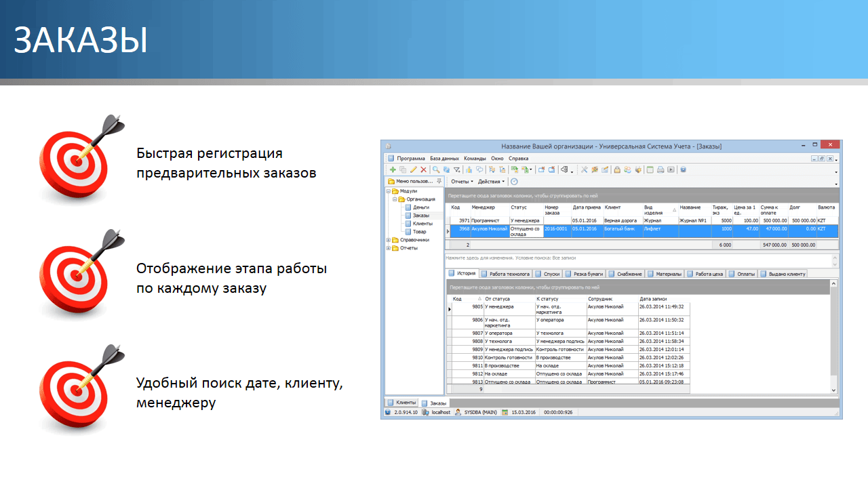The image size is (868, 488).
Task: Select history row 9811 В производстве
Action: (x=570, y=366)
